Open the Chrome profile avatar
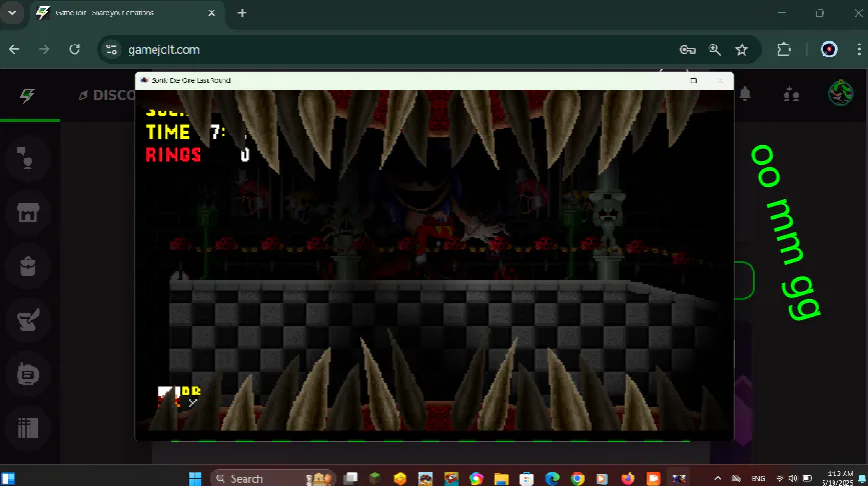Viewport: 868px width, 486px height. point(829,50)
